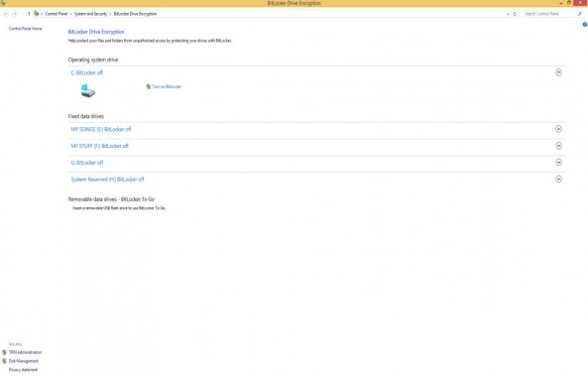Click the shield icon beside Turn on BitLocker
588x377 pixels.
coord(149,86)
